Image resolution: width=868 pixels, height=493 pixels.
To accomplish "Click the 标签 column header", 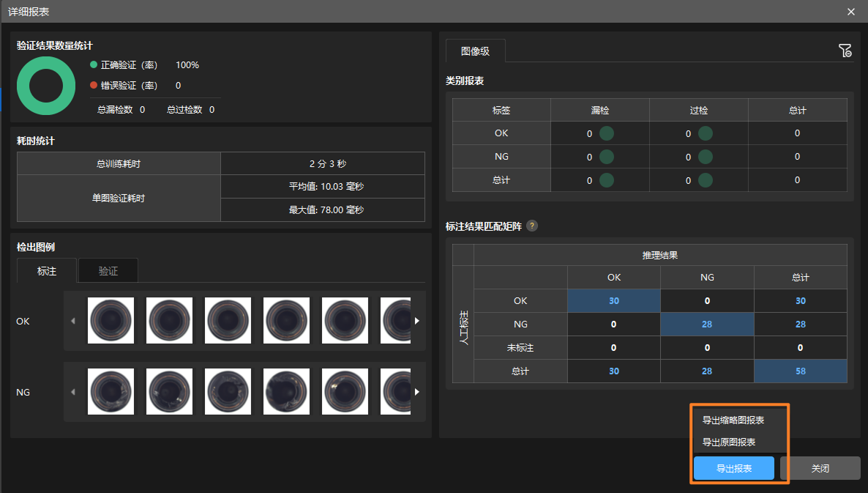I will (501, 110).
